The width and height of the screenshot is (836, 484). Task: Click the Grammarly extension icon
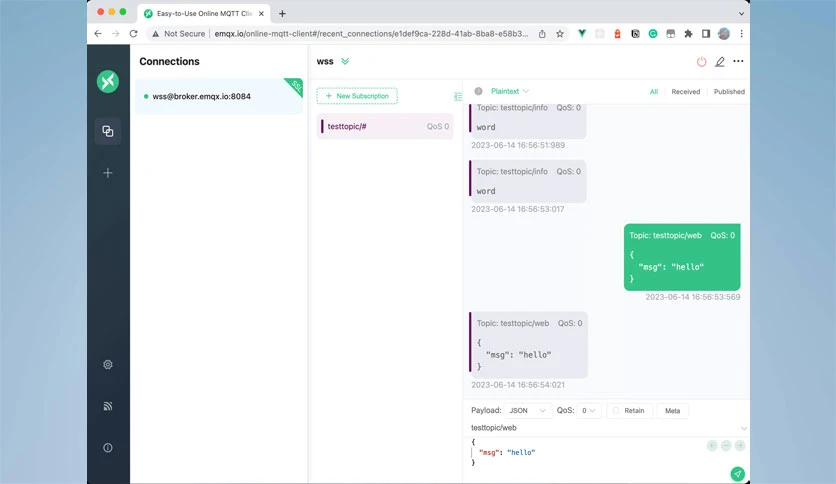coord(653,34)
